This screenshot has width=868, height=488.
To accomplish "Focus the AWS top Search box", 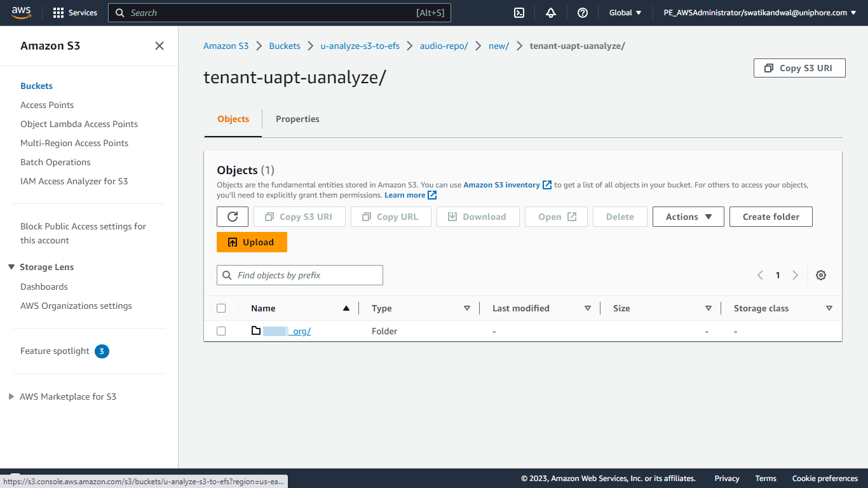I will coord(280,13).
